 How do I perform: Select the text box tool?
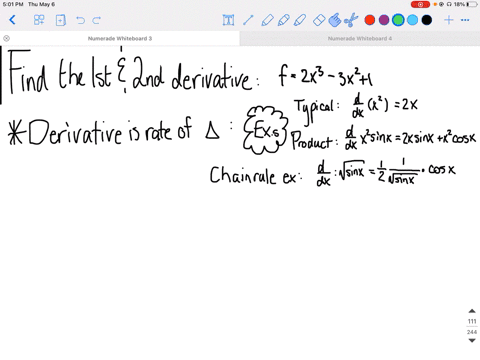[x=228, y=20]
